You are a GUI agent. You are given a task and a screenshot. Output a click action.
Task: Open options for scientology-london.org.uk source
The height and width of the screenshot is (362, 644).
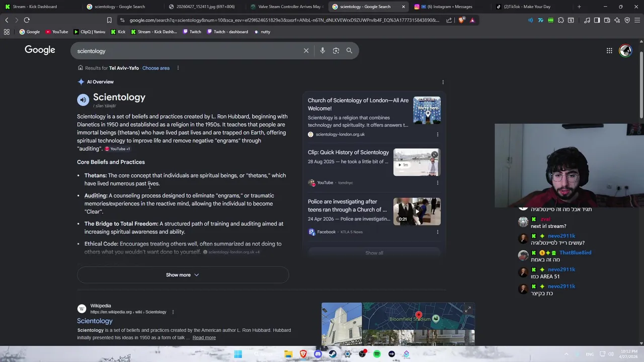tap(437, 134)
